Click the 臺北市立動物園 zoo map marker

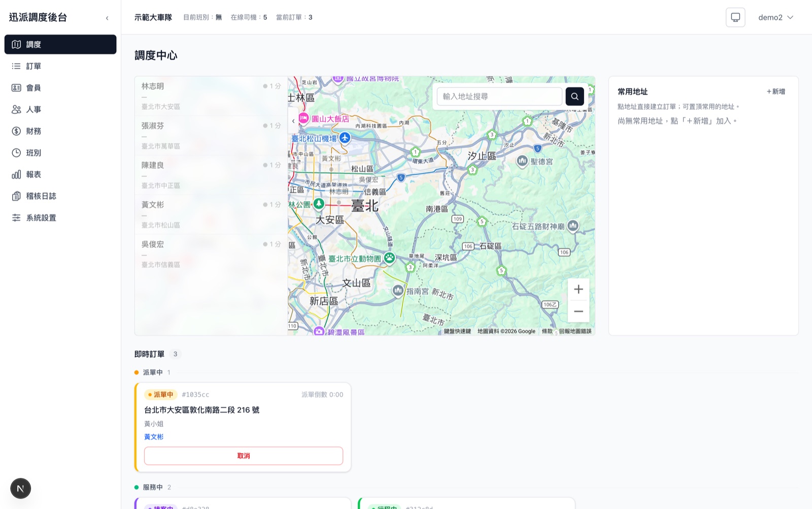tap(389, 258)
